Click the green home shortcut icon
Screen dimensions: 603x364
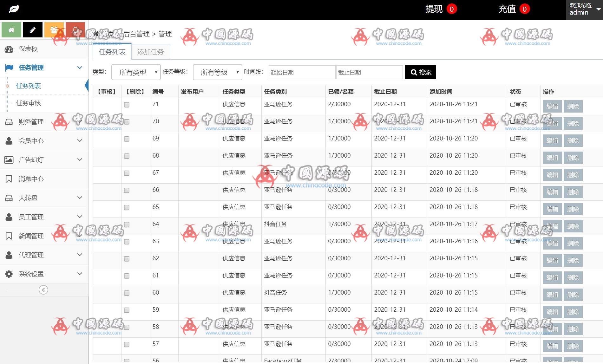[x=11, y=29]
